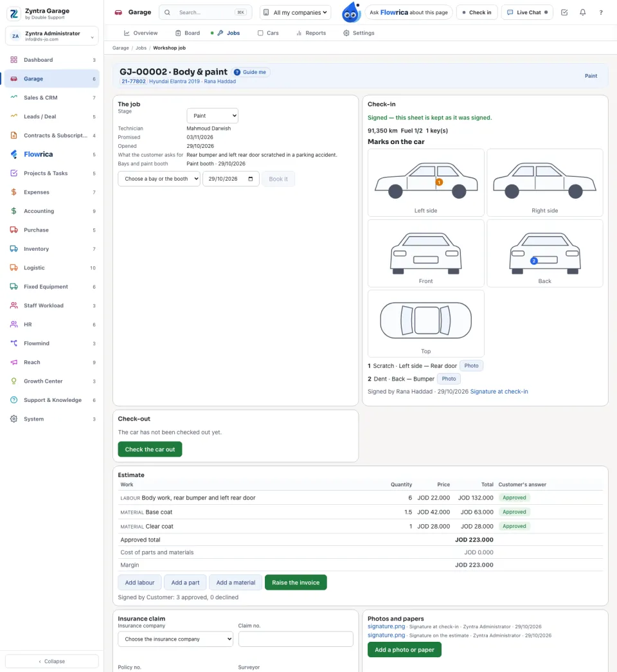
Task: Open the Photo for Scratch Left side
Action: (471, 365)
